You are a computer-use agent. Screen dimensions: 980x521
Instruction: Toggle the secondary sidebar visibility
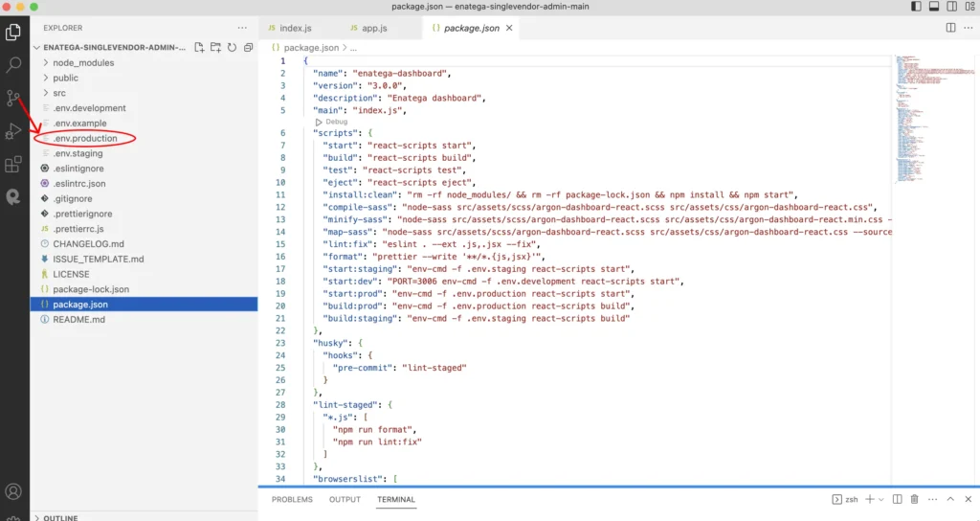point(950,7)
